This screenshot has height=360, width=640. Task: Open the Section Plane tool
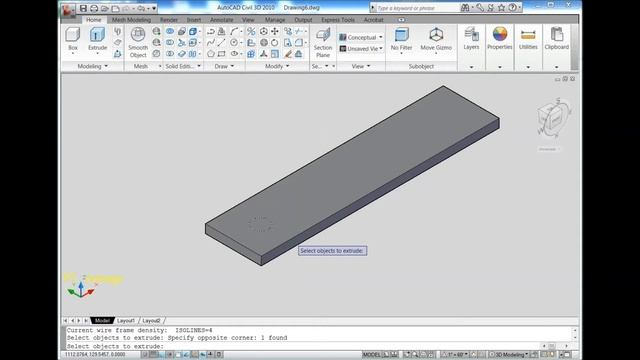tap(323, 42)
